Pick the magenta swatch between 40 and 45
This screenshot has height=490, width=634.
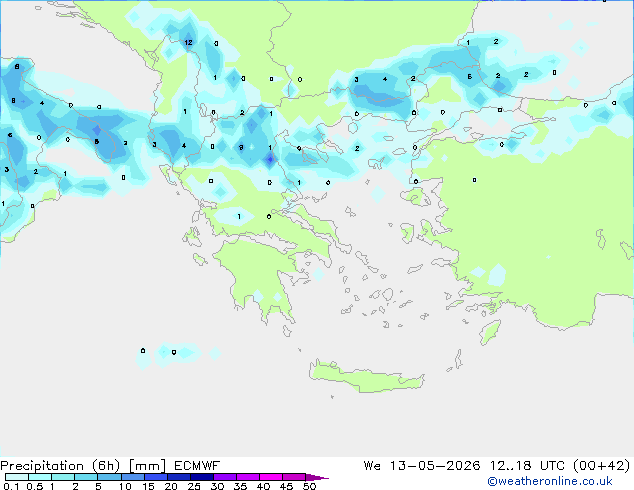tap(271, 477)
